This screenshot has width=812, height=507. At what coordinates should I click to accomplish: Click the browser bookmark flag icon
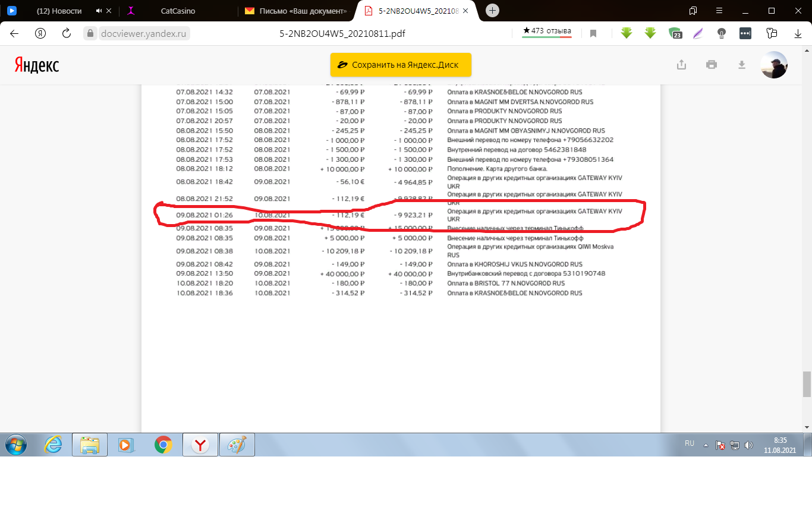tap(593, 34)
